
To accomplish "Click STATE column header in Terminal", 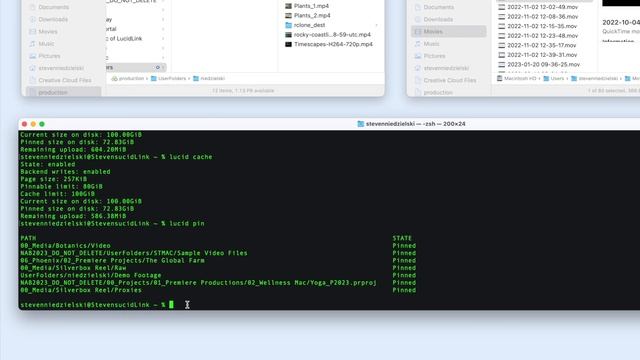I will pyautogui.click(x=402, y=238).
